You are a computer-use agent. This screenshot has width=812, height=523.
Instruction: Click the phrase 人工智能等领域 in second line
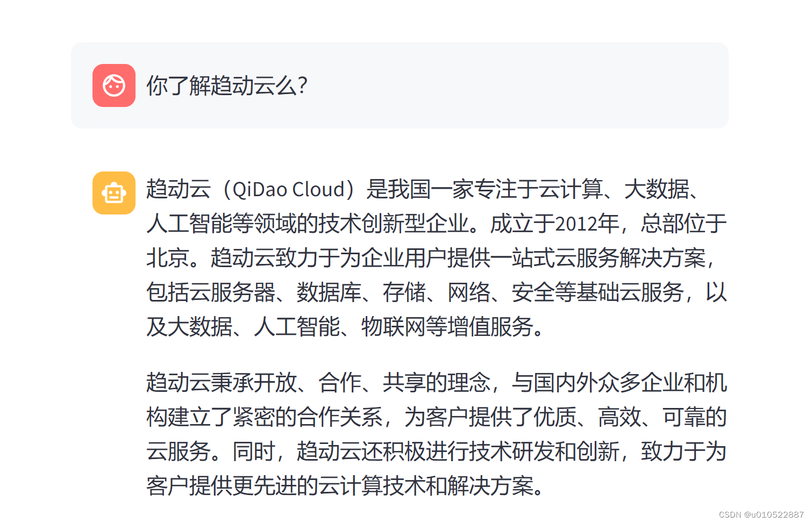click(x=221, y=224)
